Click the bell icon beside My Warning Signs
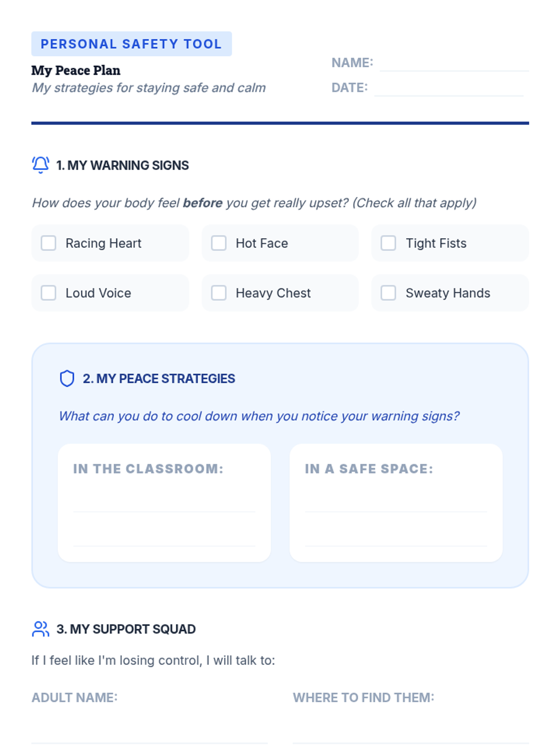Viewport: 560px width, 747px height. [41, 165]
